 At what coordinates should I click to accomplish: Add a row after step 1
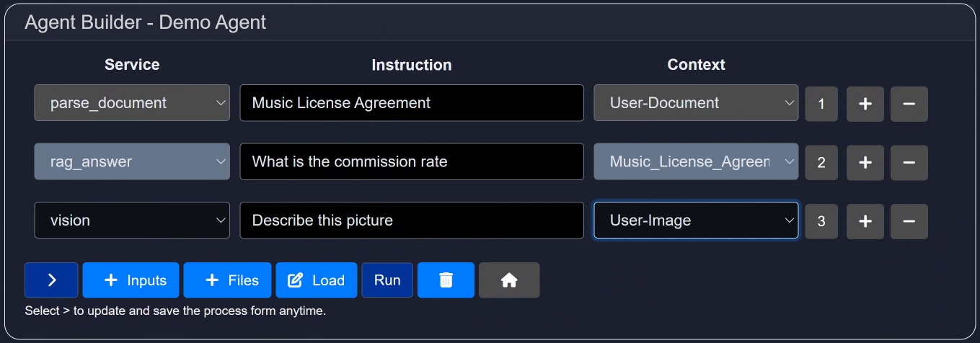point(865,104)
